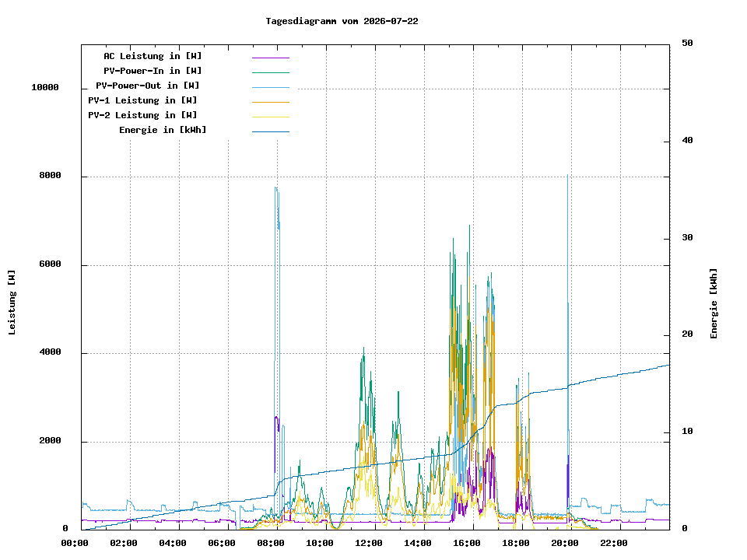This screenshot has height=560, width=747.
Task: Click the 22:00 time axis label
Action: (x=614, y=543)
